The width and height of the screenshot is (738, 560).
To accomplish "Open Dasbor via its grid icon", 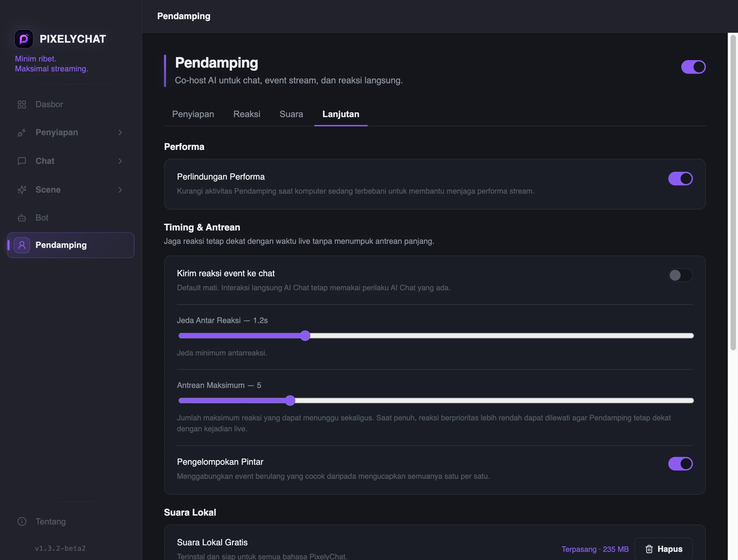I will pos(22,104).
